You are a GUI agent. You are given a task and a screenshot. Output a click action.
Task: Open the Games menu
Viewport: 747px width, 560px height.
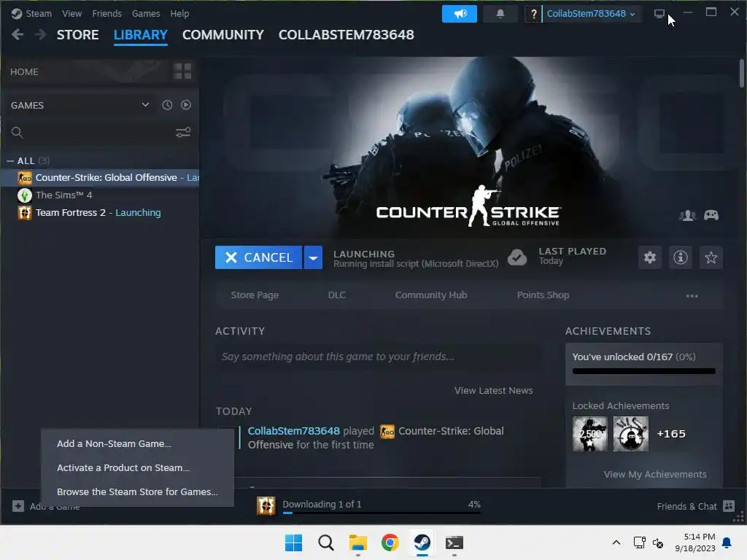(146, 13)
